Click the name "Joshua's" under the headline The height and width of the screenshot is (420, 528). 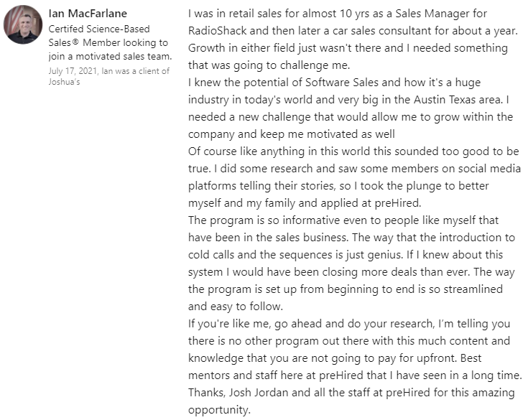(65, 81)
